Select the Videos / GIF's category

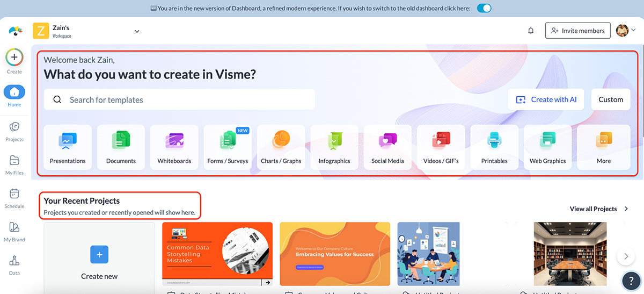point(441,147)
